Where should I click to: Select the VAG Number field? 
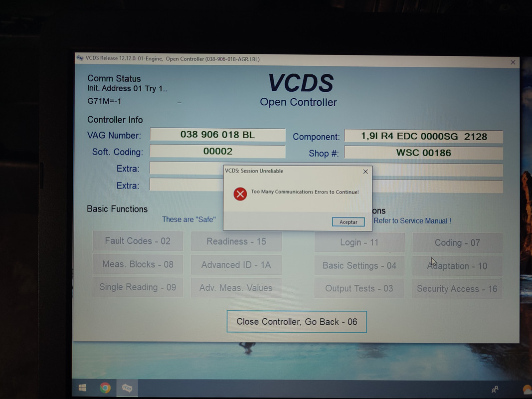point(217,135)
